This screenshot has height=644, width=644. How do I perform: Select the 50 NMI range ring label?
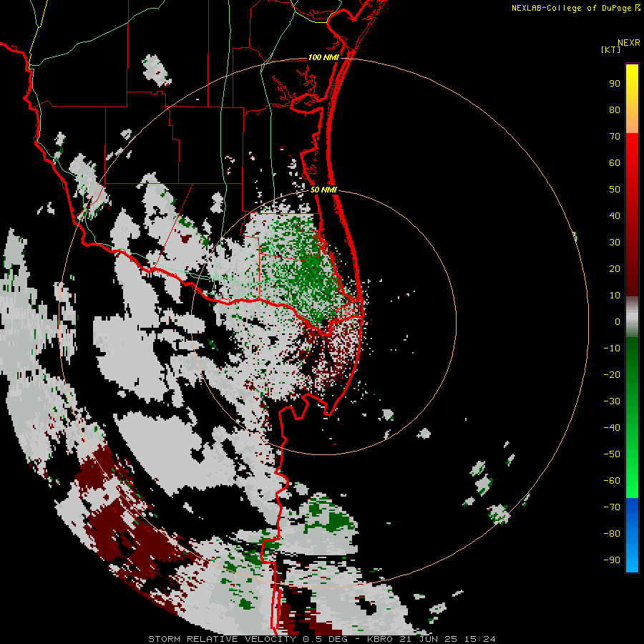[323, 190]
